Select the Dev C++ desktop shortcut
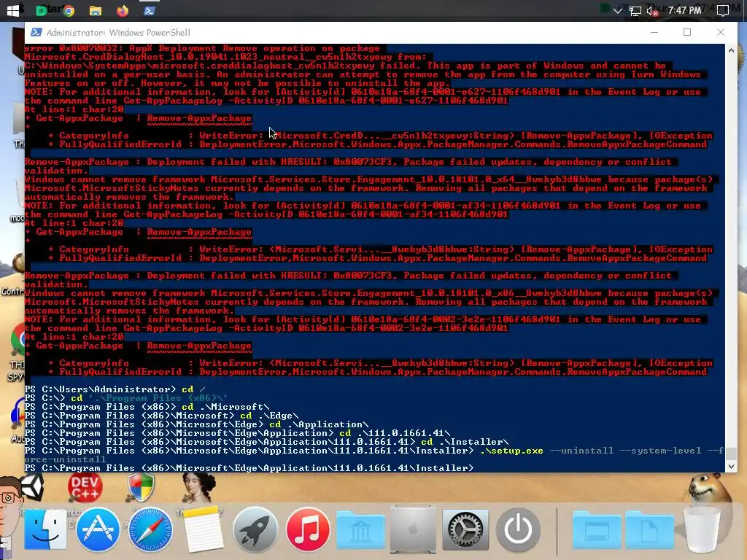Screen dimensions: 747x560 pos(85,486)
